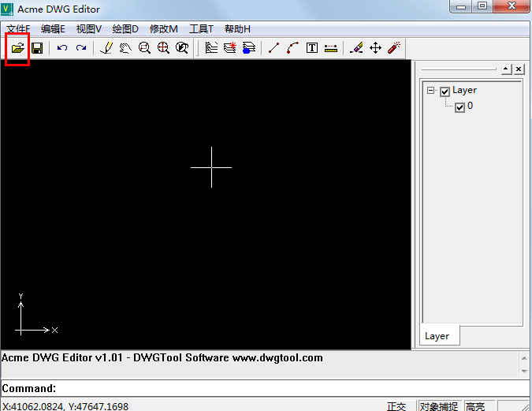Click command history scrollbar down arrow

(x=524, y=372)
